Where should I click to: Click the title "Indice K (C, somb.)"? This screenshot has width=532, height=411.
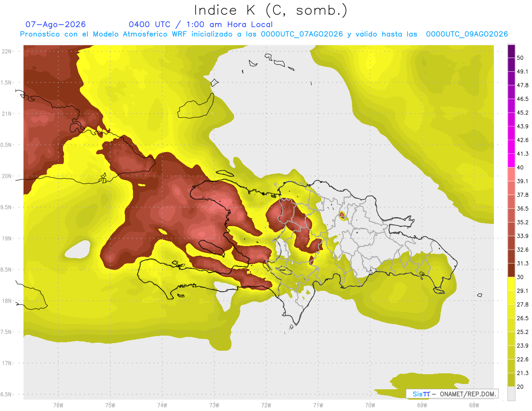(x=271, y=10)
